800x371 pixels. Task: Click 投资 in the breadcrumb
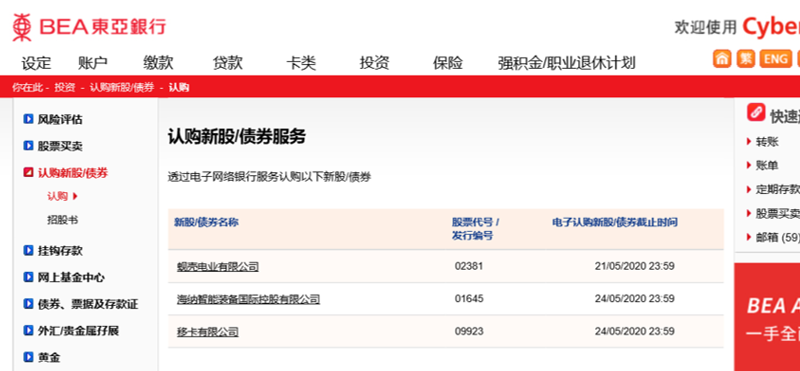pos(65,87)
